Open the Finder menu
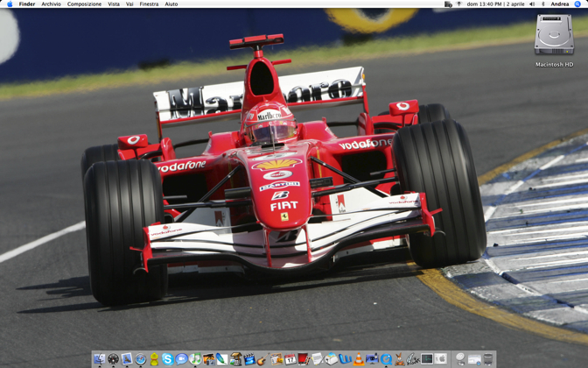Image resolution: width=588 pixels, height=368 pixels. tap(27, 4)
